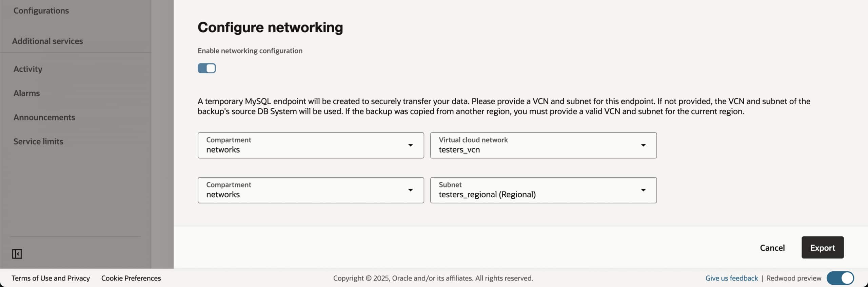The width and height of the screenshot is (868, 287).
Task: Open Service limits in the sidebar
Action: point(38,141)
